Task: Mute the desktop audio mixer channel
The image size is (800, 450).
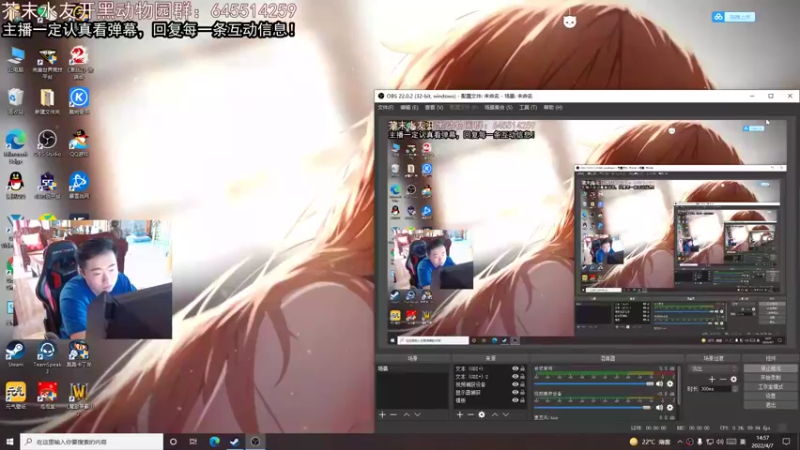Action: tap(659, 384)
